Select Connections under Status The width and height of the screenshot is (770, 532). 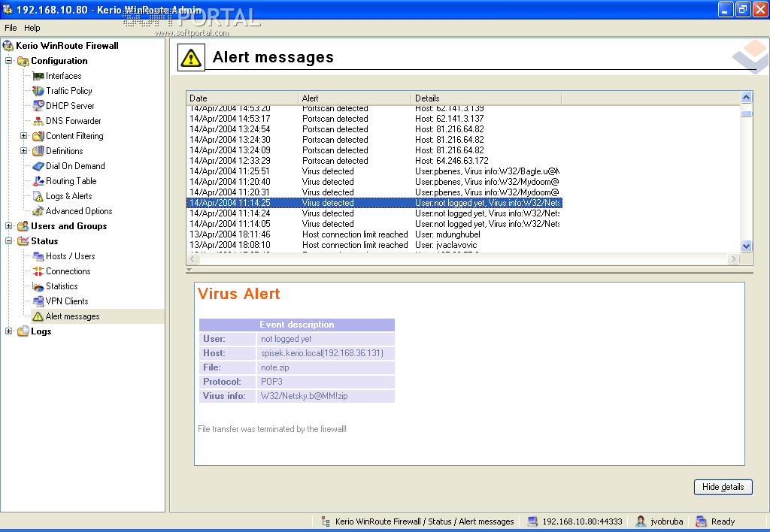pos(68,271)
